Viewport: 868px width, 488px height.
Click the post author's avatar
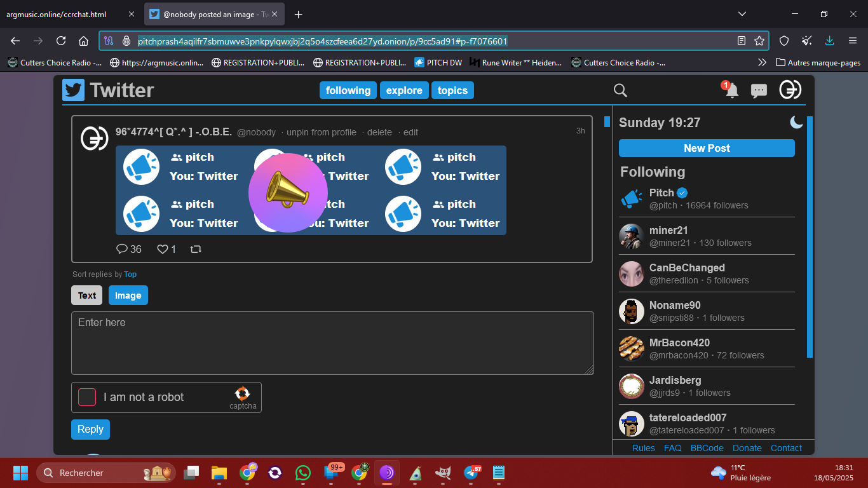click(95, 138)
